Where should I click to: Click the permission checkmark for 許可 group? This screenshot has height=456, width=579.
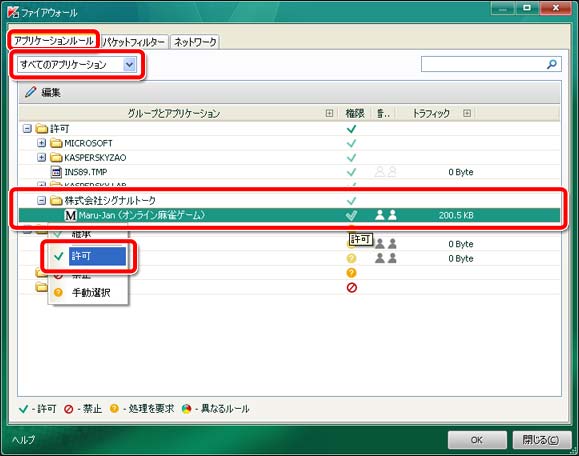click(352, 129)
